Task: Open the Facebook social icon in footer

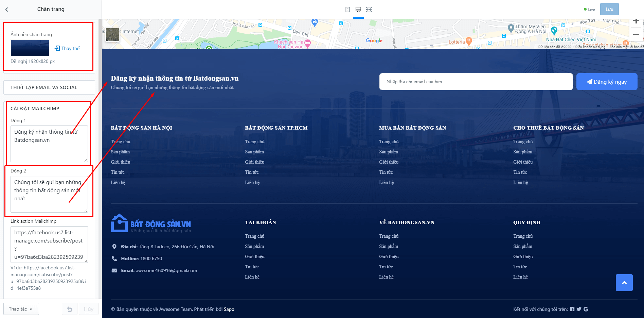Action: (x=572, y=309)
